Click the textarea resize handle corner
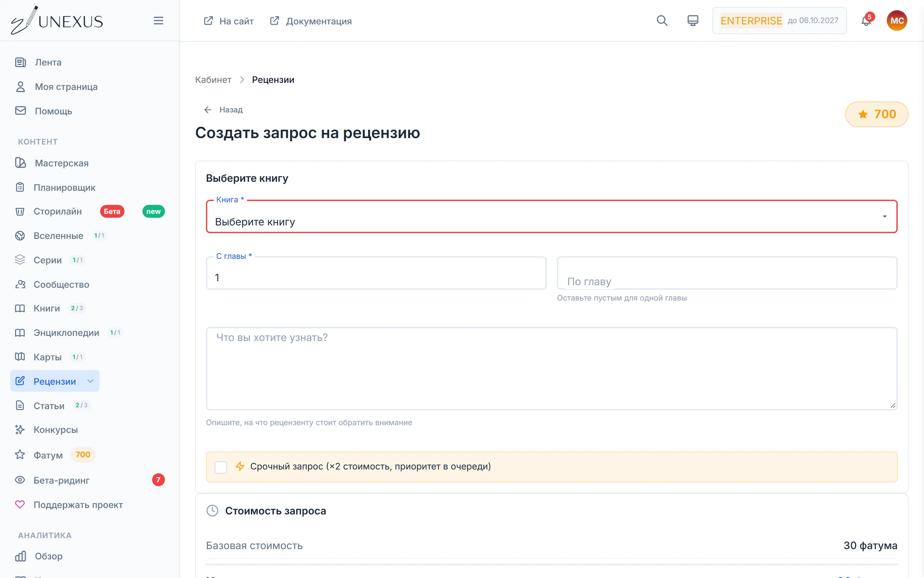Screen dimensions: 924x578 893,405
